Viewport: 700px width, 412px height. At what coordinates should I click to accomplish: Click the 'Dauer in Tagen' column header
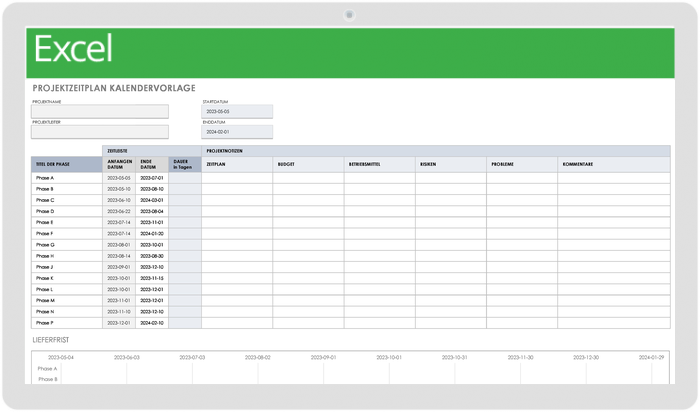pos(185,164)
